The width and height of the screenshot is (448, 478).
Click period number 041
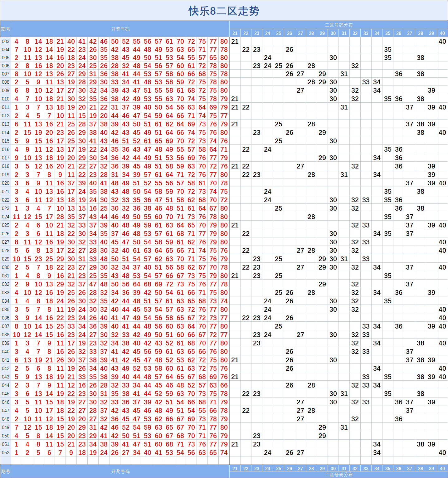pos(6,360)
